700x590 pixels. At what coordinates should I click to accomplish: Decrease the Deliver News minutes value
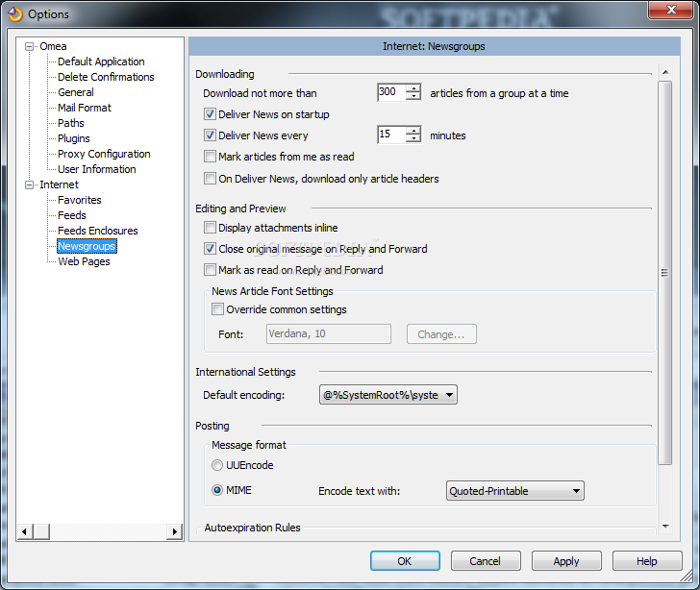coord(413,138)
